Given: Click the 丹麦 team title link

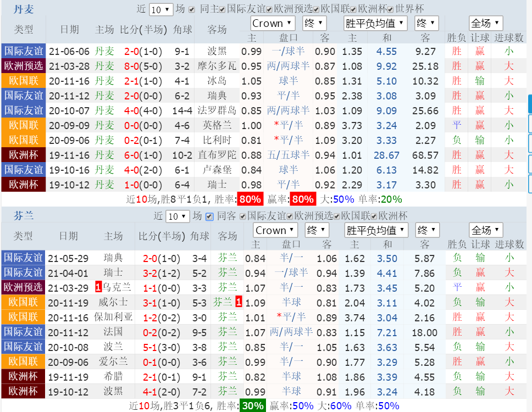Looking at the screenshot, I should click(24, 9).
